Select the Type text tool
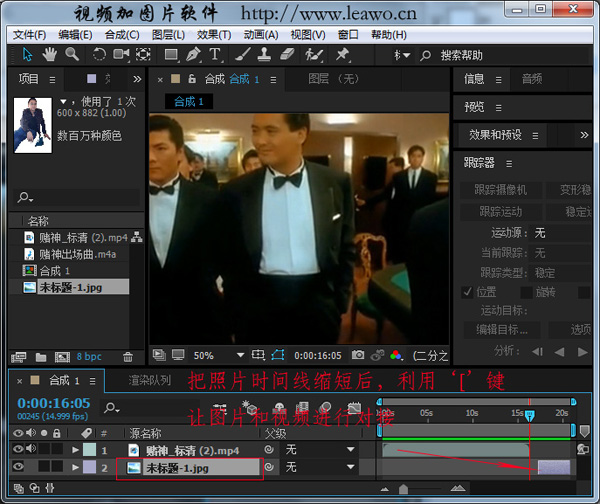The height and width of the screenshot is (504, 600). [x=215, y=54]
